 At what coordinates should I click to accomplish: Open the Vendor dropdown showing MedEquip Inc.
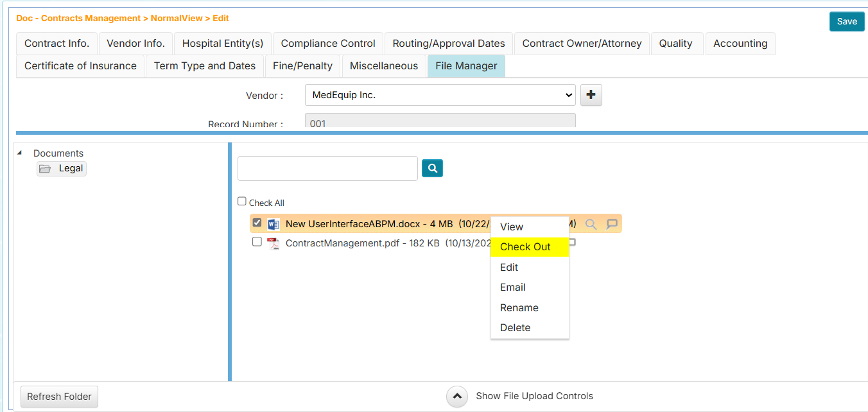[x=440, y=95]
